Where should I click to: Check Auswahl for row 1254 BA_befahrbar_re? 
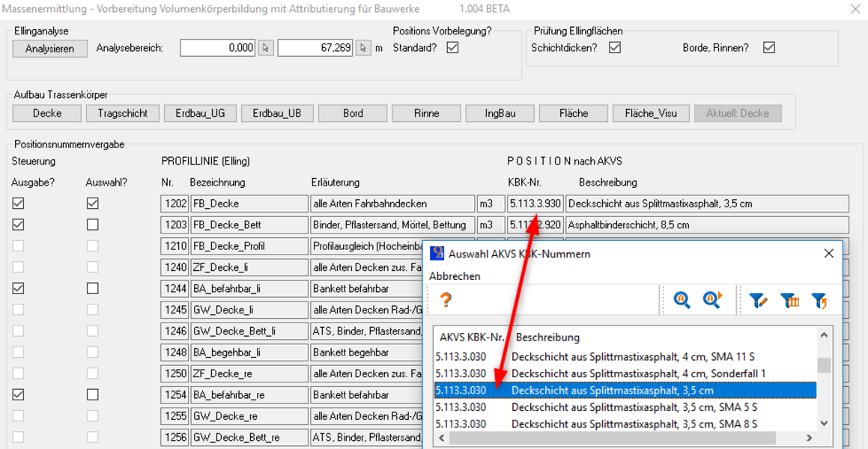tap(92, 395)
